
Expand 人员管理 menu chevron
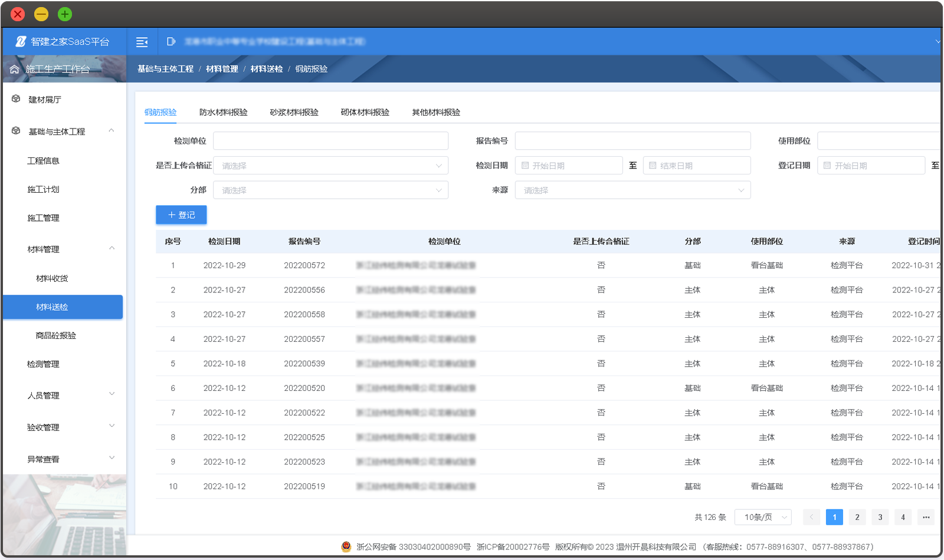tap(112, 394)
